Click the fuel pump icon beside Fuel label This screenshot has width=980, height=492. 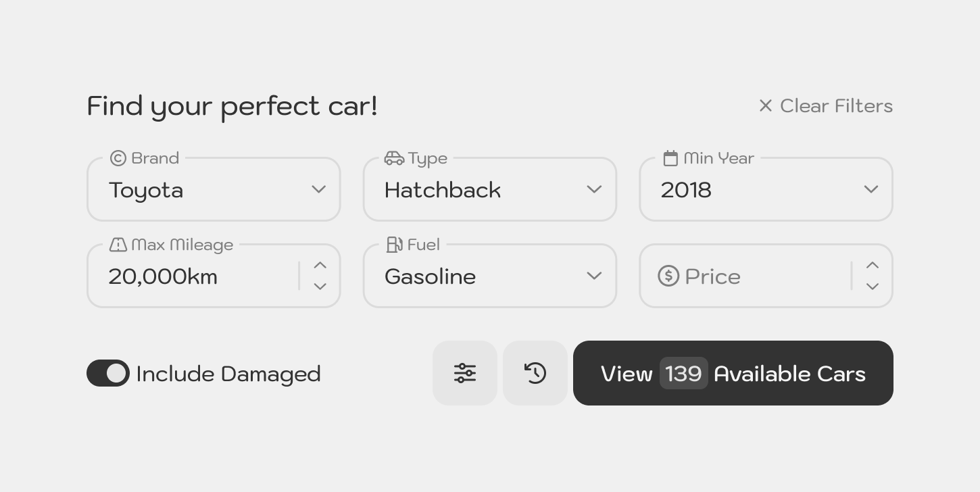click(x=394, y=245)
